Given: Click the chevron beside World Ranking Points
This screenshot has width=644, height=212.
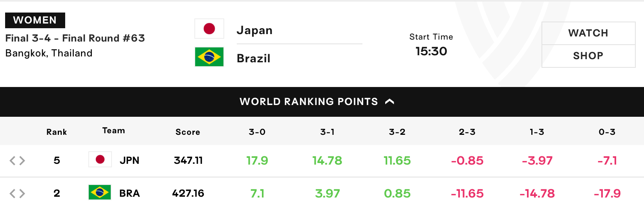Looking at the screenshot, I should 390,101.
